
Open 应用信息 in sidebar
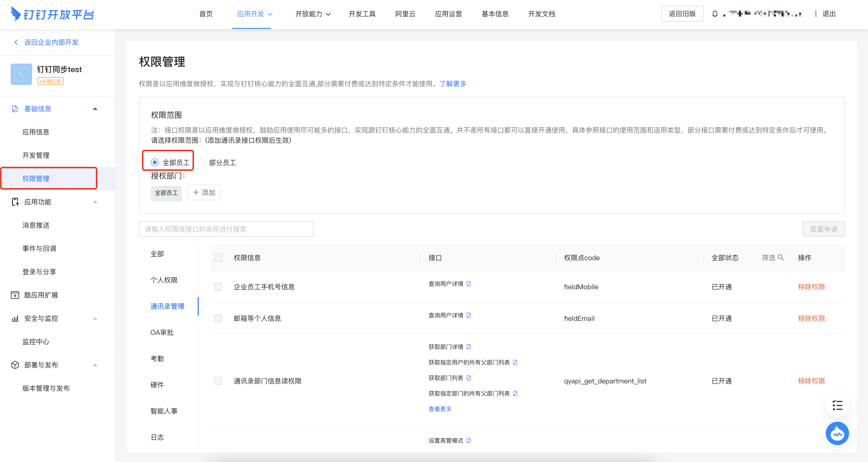36,132
